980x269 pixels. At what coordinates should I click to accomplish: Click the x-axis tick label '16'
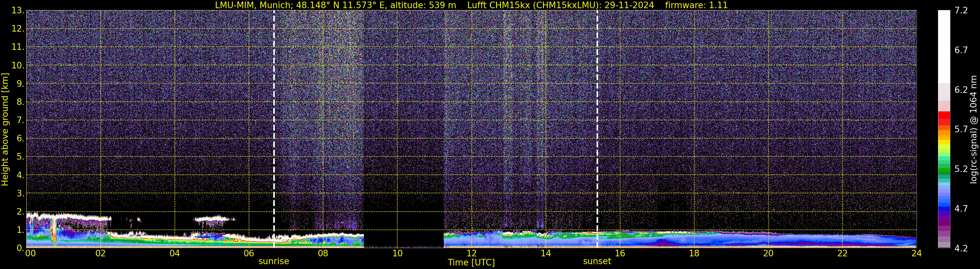(620, 253)
